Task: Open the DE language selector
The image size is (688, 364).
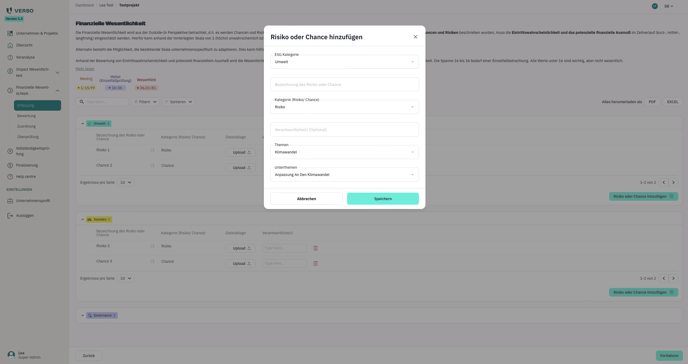Action: click(x=668, y=6)
